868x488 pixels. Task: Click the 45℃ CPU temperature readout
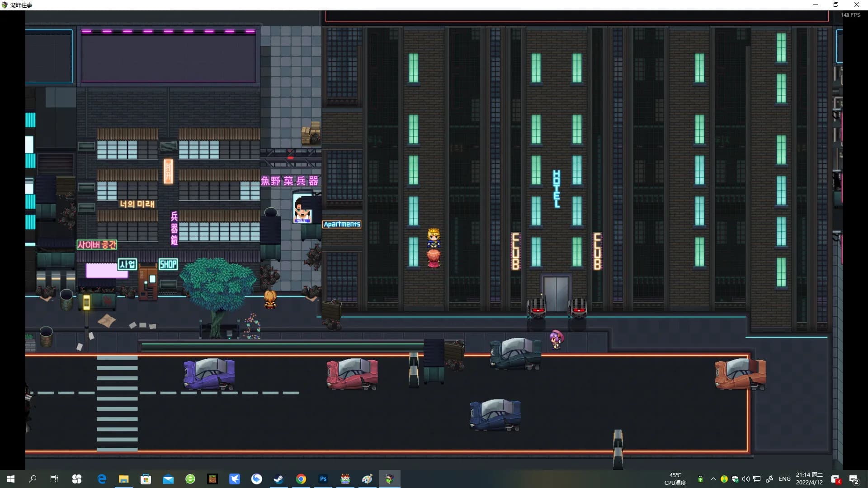tap(675, 479)
